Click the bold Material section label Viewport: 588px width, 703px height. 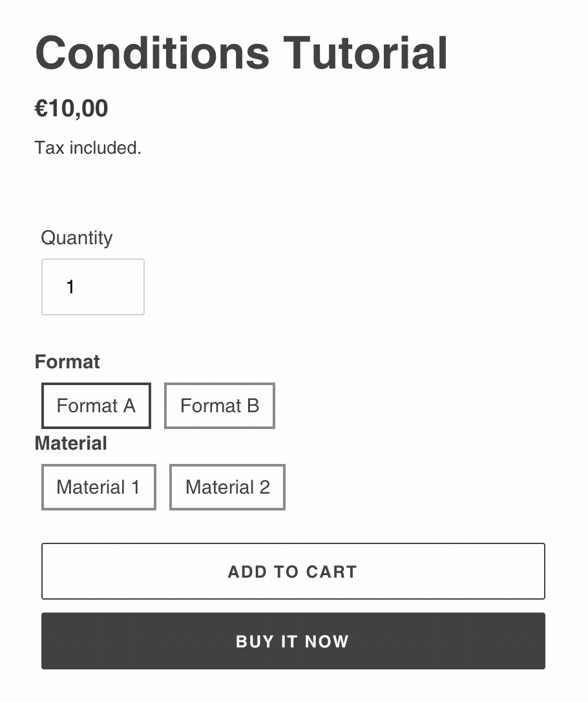click(x=71, y=443)
